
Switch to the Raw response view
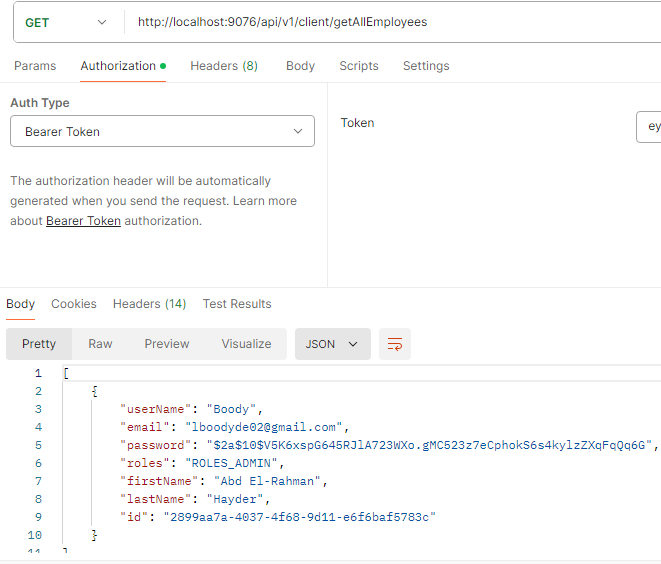[100, 344]
